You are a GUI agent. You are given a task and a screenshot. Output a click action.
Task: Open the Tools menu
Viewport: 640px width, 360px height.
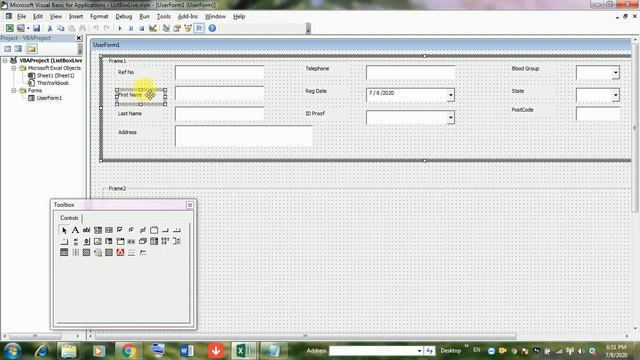[x=164, y=17]
